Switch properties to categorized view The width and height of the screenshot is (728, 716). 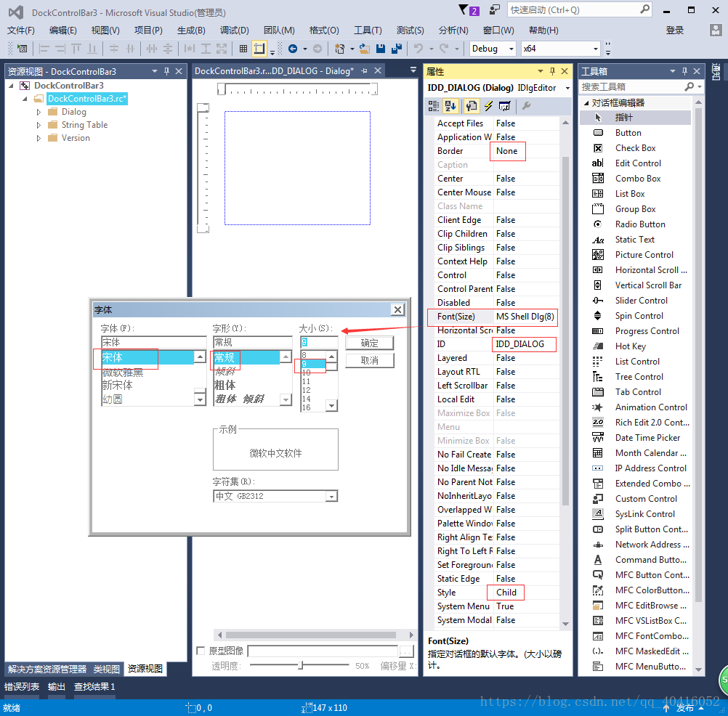(433, 106)
